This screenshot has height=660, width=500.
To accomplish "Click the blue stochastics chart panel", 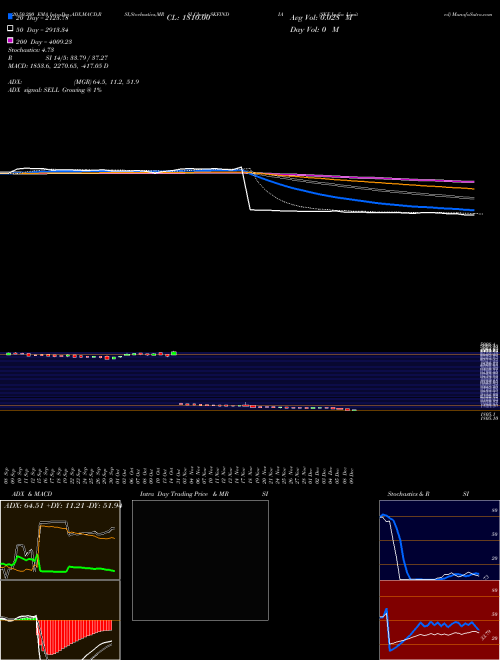I will click(x=439, y=540).
